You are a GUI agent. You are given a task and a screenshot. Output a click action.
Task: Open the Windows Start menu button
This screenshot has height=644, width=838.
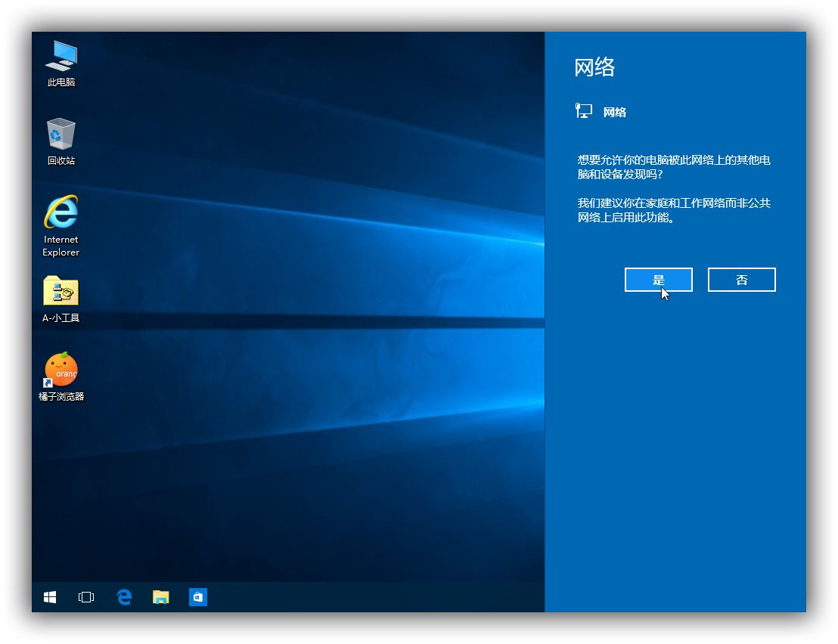[50, 597]
